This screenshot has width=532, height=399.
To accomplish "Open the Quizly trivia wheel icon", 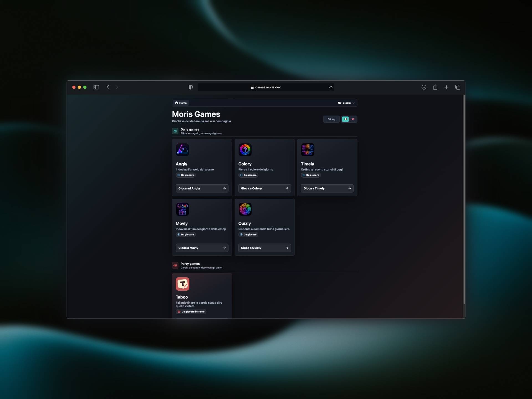I will pos(245,209).
